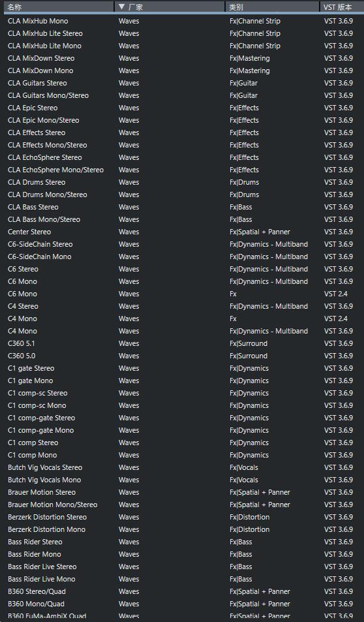Select the C4 Stereo plugin row
The width and height of the screenshot is (364, 622).
pyautogui.click(x=184, y=306)
